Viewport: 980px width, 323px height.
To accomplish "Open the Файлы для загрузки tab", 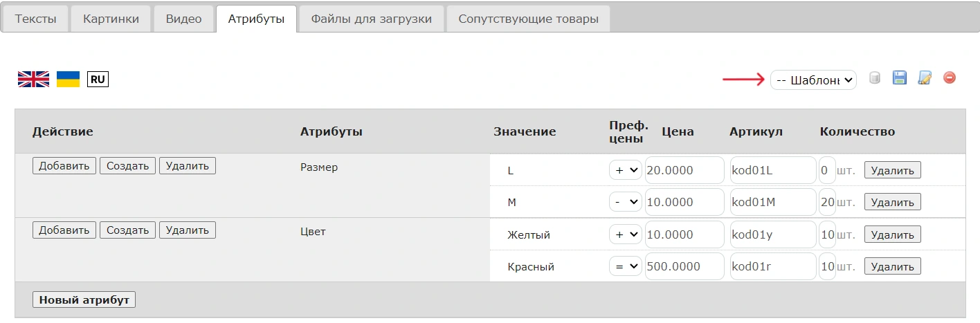I will tap(372, 19).
